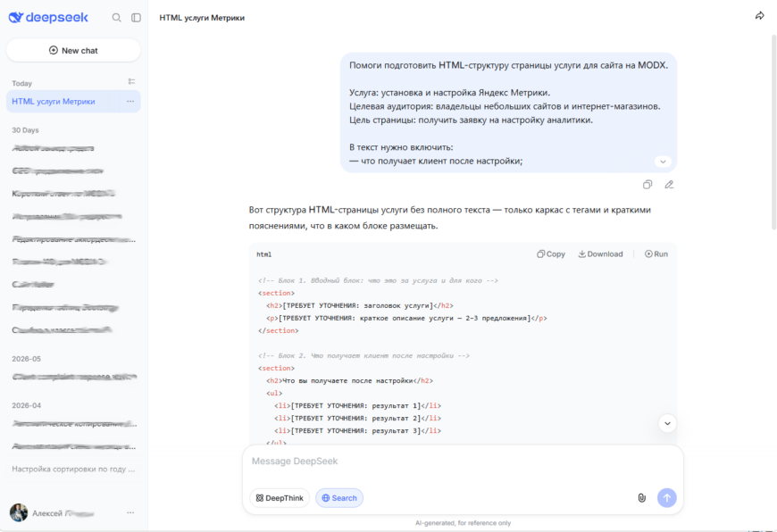Click the 2026-04 section label
Viewport: 777px width, 532px height.
tap(26, 405)
